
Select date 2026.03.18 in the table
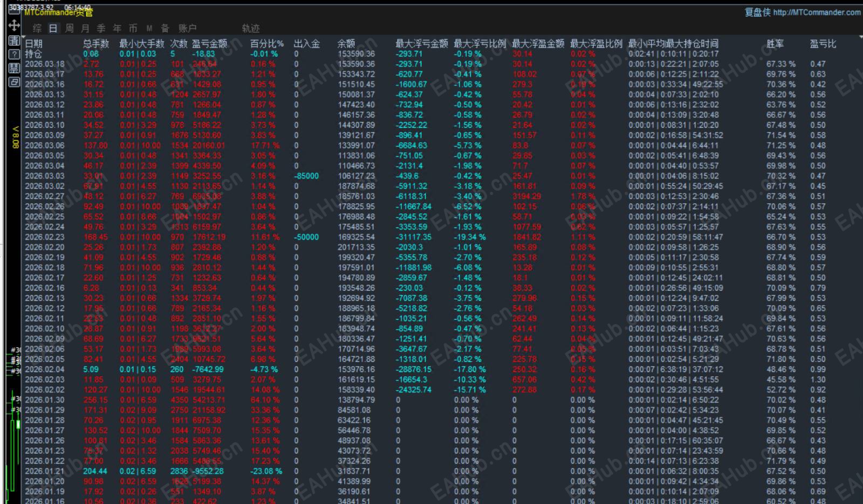[45, 64]
